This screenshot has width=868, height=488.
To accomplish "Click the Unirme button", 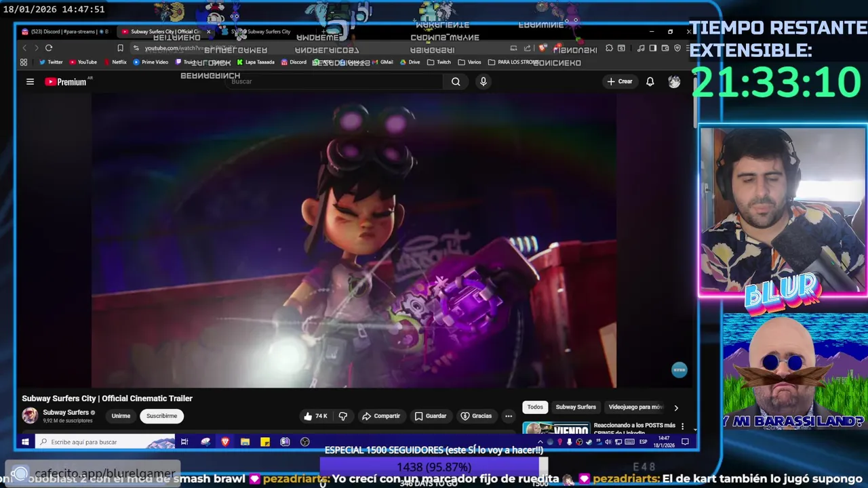I will click(121, 416).
